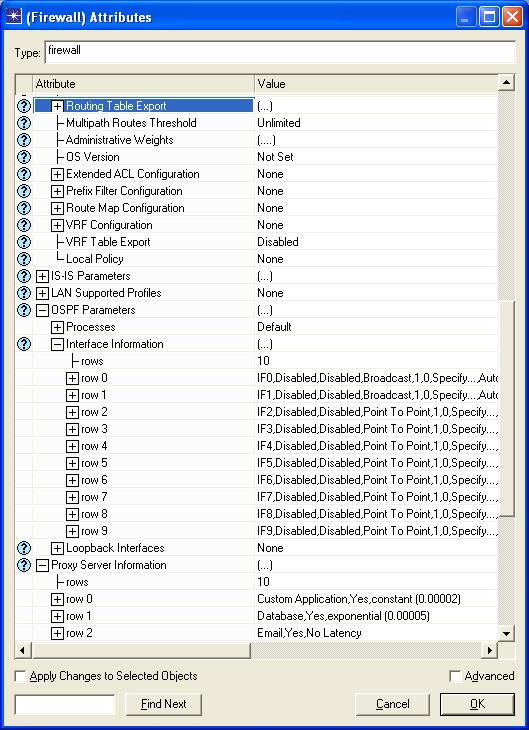Expand OSPF Processes node

(x=57, y=327)
